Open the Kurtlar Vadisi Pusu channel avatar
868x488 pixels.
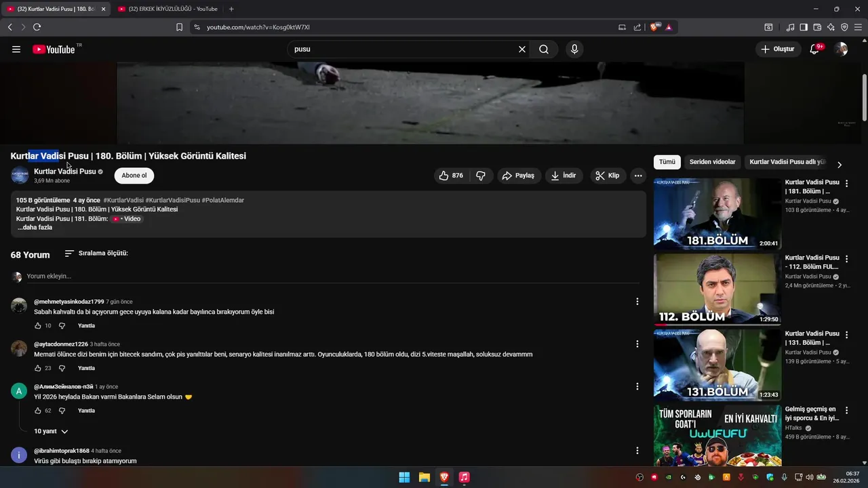[x=20, y=176]
